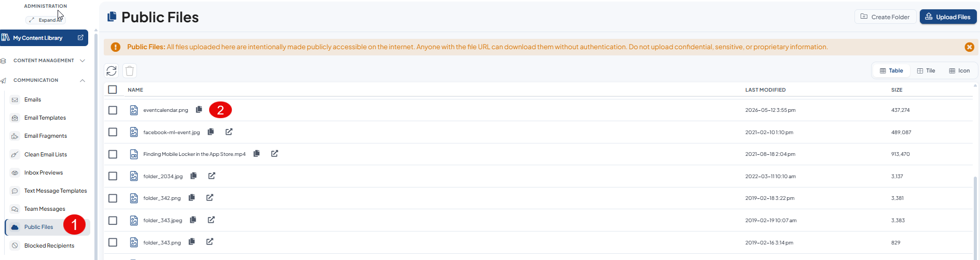Viewport: 980px width, 260px height.
Task: Check the eventcalendar.png row checkbox
Action: pos(113,110)
